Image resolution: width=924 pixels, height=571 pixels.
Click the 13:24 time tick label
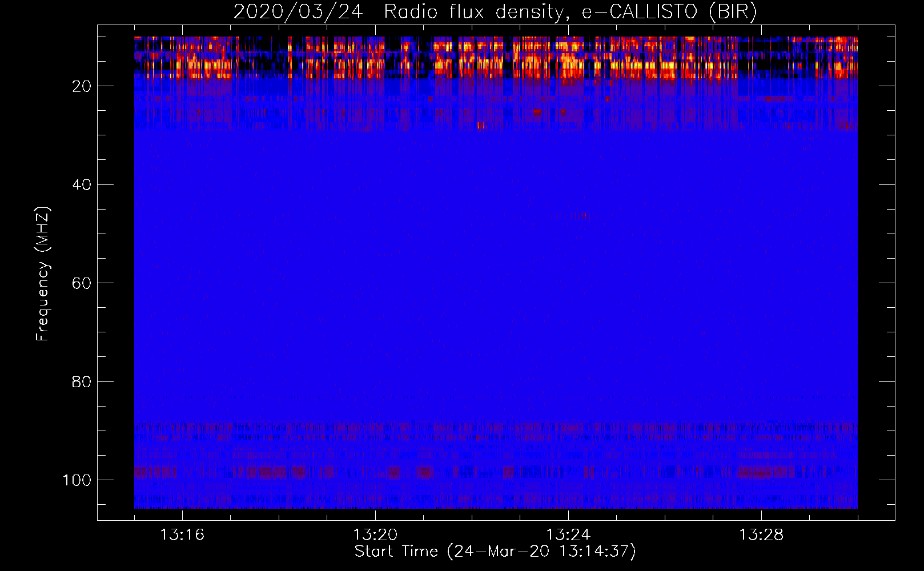[x=568, y=535]
